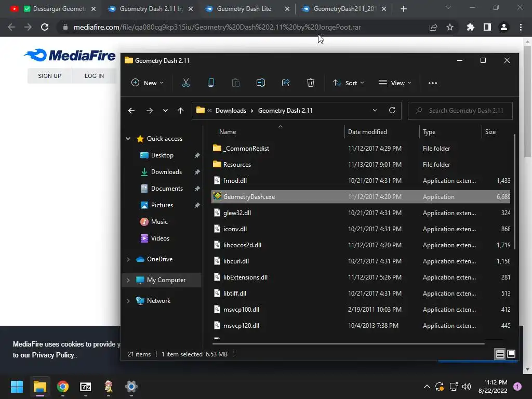Screen dimensions: 532x399
Task: Open Chrome extensions puzzle icon
Action: (470, 27)
